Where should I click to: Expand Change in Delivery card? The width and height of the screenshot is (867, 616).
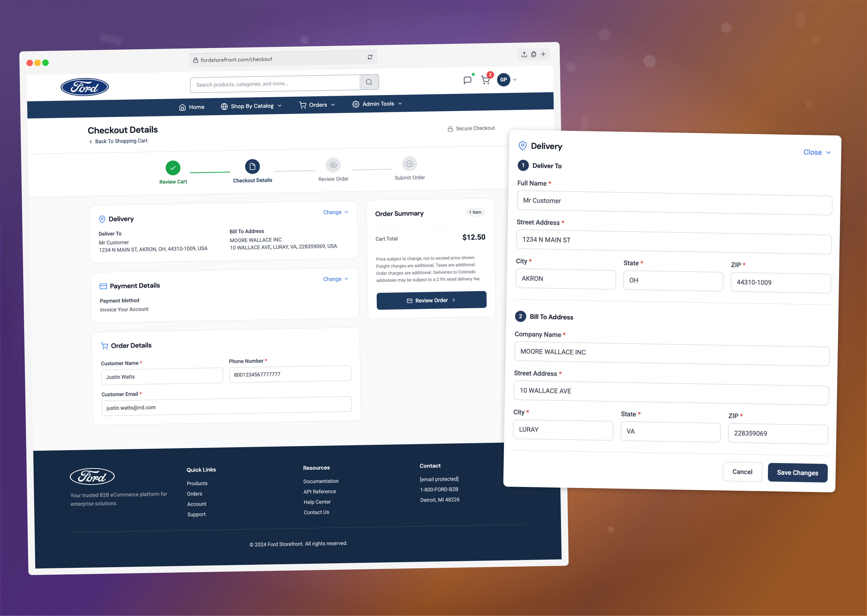(x=335, y=212)
